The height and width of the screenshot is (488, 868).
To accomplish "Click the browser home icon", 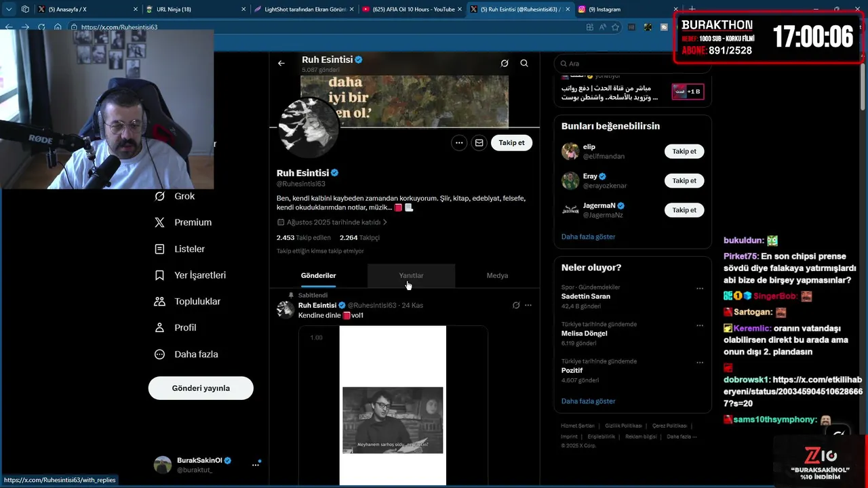I will coord(58,27).
